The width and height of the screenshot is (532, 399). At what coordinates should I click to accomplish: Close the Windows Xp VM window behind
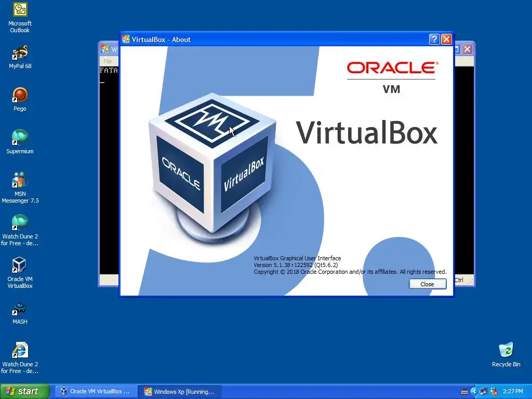click(x=467, y=49)
